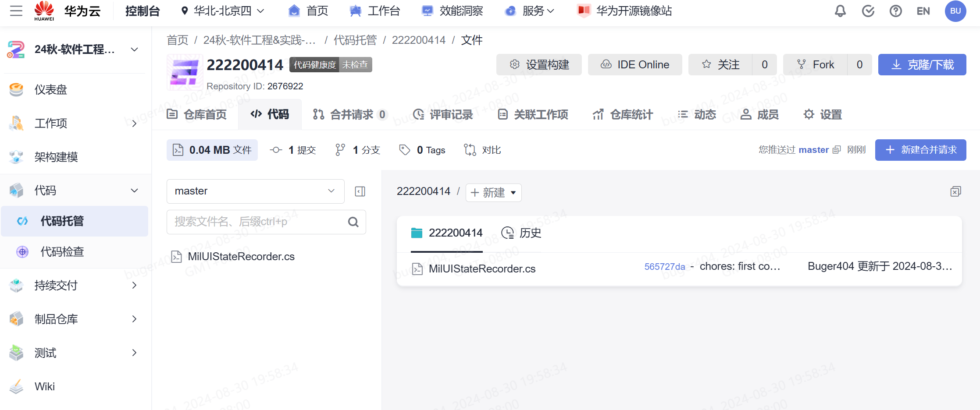Open 效能洞察 in top navigation
Image resolution: width=980 pixels, height=410 pixels.
[452, 11]
